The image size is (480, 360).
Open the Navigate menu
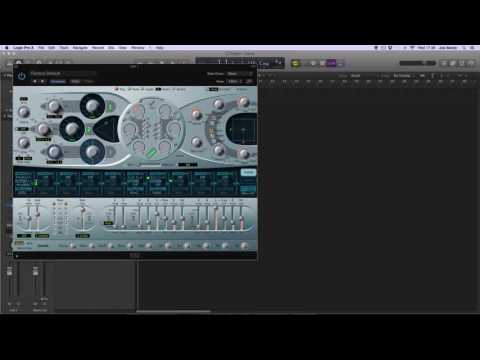(x=80, y=48)
